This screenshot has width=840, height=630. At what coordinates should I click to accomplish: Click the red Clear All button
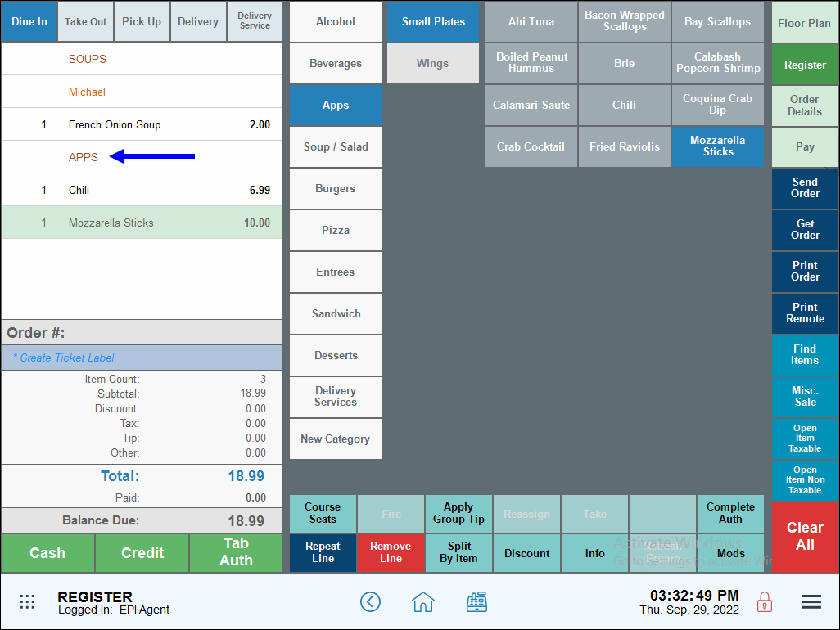pyautogui.click(x=805, y=537)
